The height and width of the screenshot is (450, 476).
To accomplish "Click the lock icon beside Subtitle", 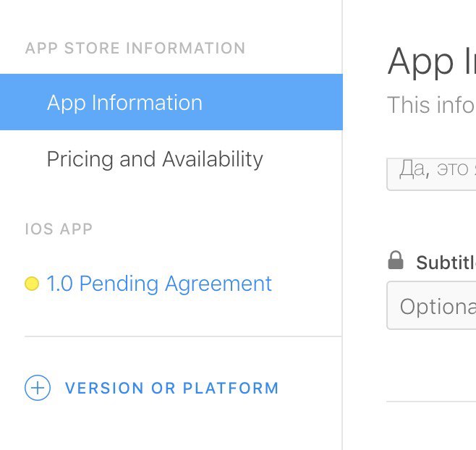I will click(396, 260).
